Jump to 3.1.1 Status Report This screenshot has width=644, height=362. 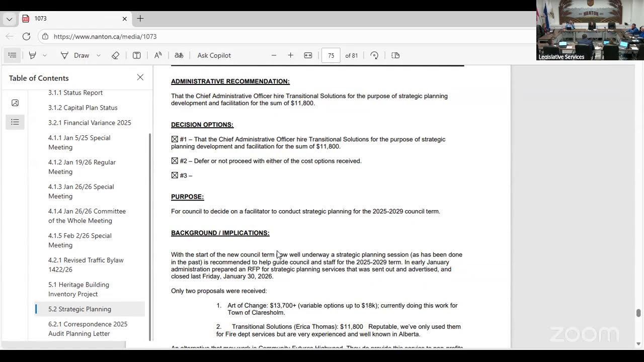[75, 93]
